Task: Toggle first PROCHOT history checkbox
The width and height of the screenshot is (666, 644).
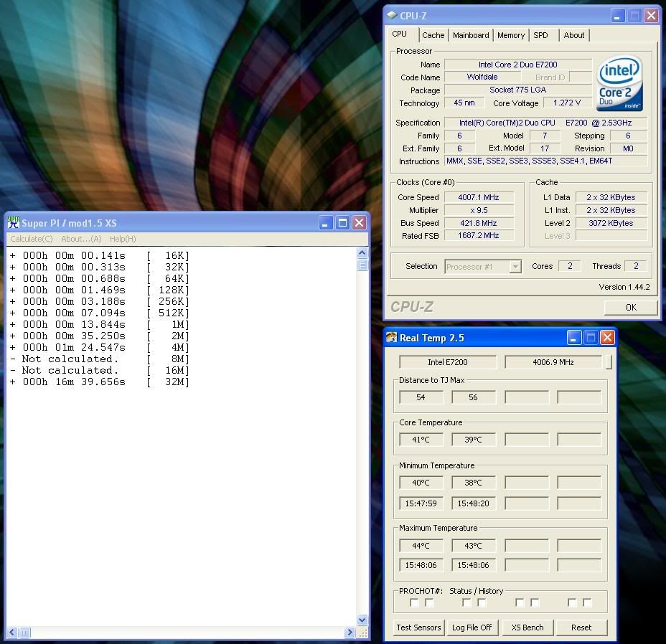Action: coord(429,602)
